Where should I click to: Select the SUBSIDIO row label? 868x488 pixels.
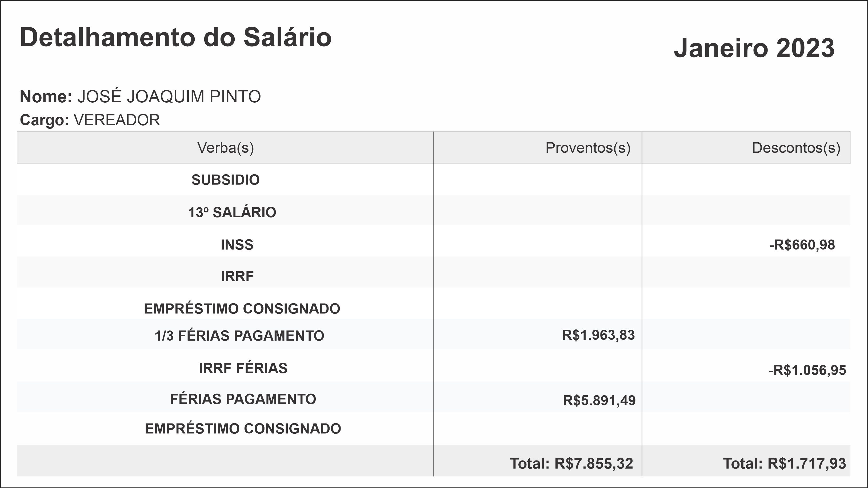tap(225, 180)
